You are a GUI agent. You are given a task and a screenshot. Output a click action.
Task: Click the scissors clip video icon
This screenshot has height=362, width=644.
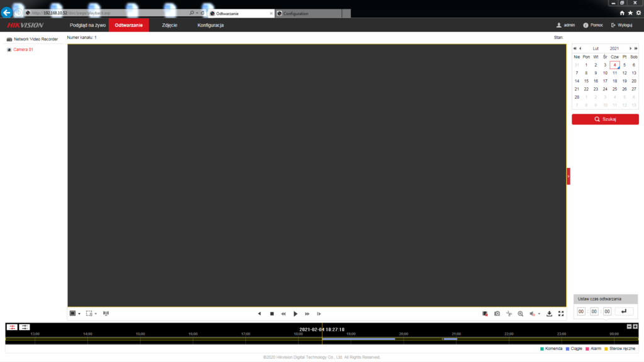coord(509,313)
